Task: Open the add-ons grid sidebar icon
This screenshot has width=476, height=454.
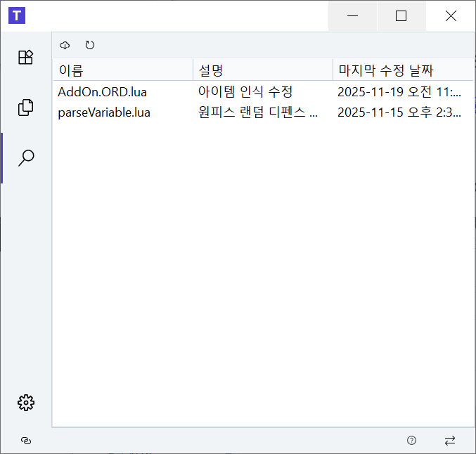Action: pyautogui.click(x=26, y=57)
